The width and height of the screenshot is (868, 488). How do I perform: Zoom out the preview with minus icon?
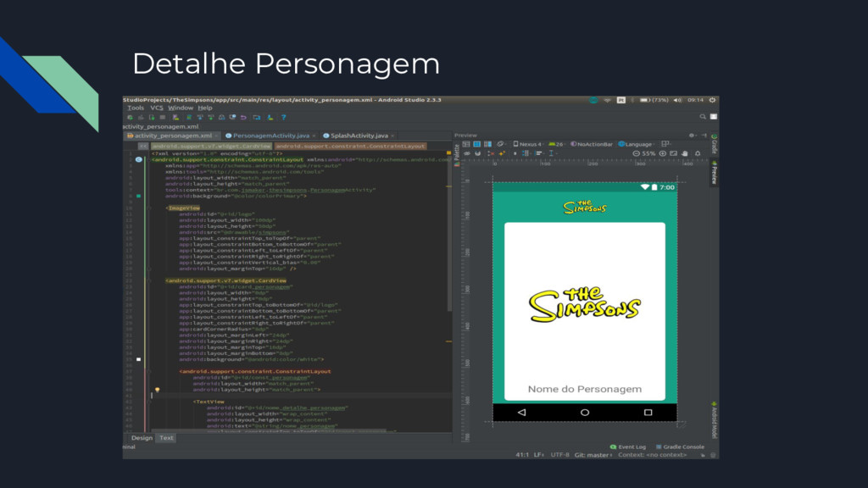click(x=636, y=153)
